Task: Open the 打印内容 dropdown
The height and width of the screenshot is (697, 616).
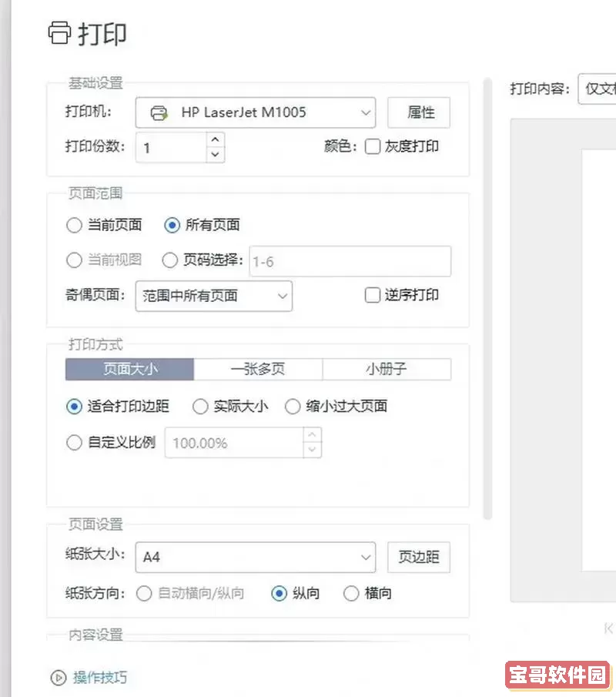Action: 597,89
